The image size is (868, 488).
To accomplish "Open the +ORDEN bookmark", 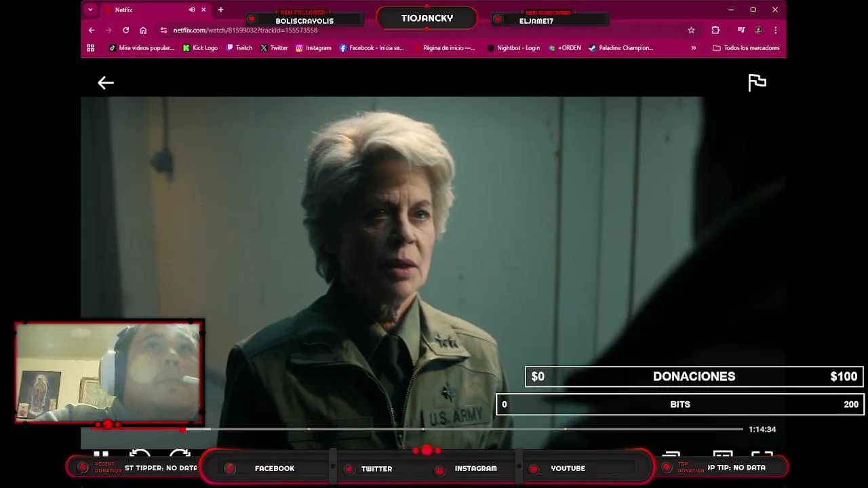I will click(x=565, y=48).
